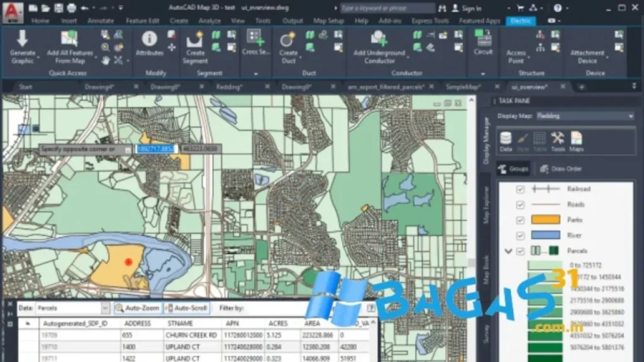The image size is (644, 362).
Task: Toggle the River layer checkbox
Action: (520, 236)
